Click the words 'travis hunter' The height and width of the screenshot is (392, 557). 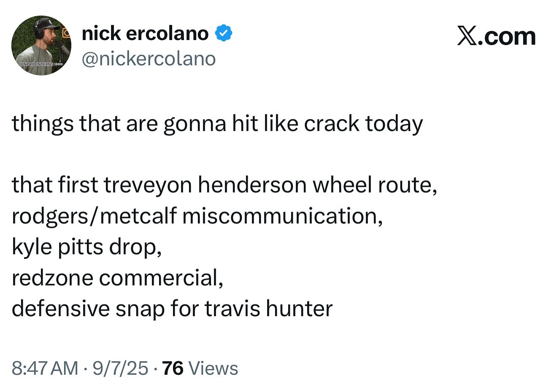click(x=269, y=308)
